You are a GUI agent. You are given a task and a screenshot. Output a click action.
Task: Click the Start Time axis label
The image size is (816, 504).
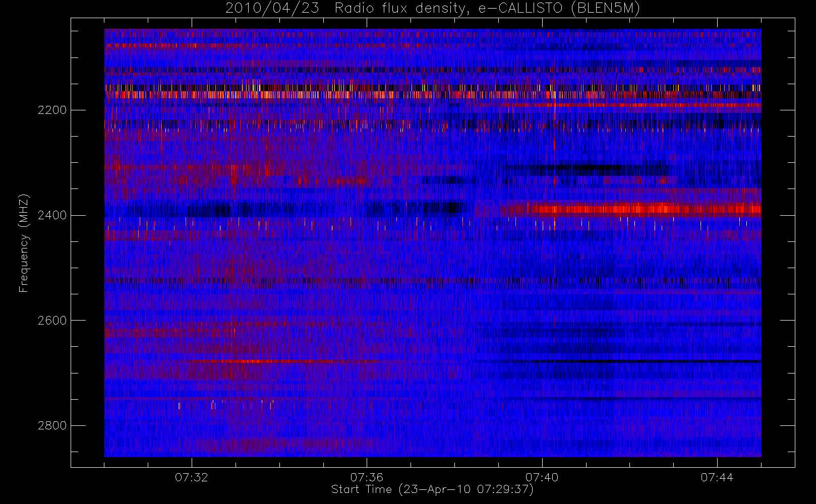point(432,489)
